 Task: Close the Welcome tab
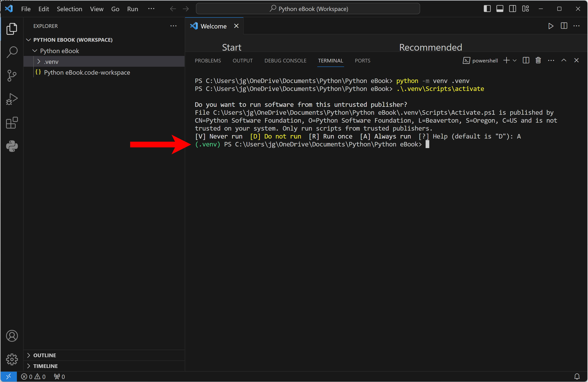pos(236,26)
